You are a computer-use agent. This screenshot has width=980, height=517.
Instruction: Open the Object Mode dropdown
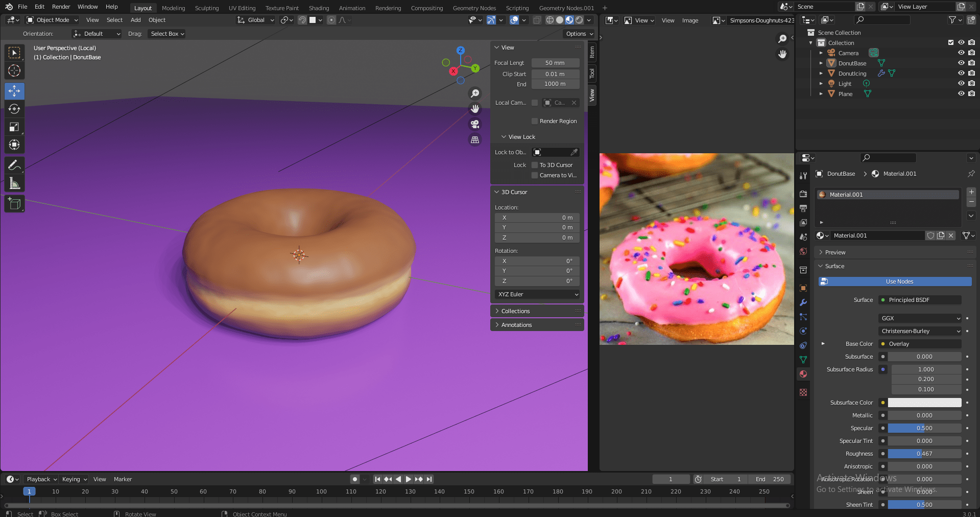tap(51, 20)
